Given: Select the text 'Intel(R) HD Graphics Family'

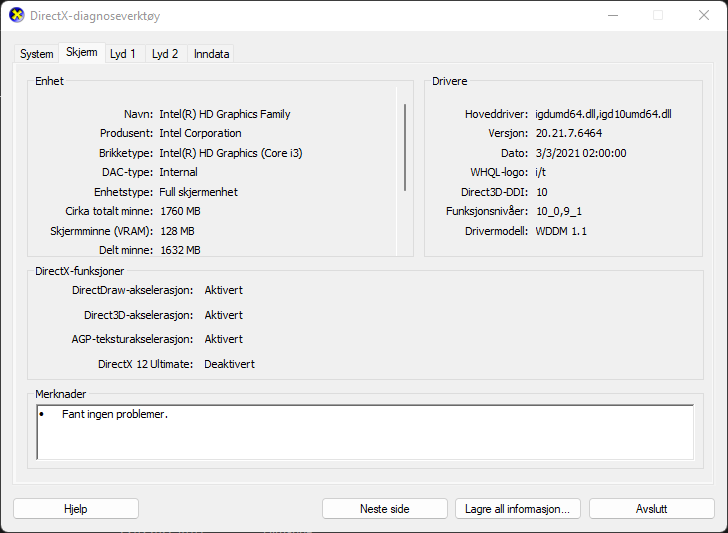Looking at the screenshot, I should tap(225, 114).
